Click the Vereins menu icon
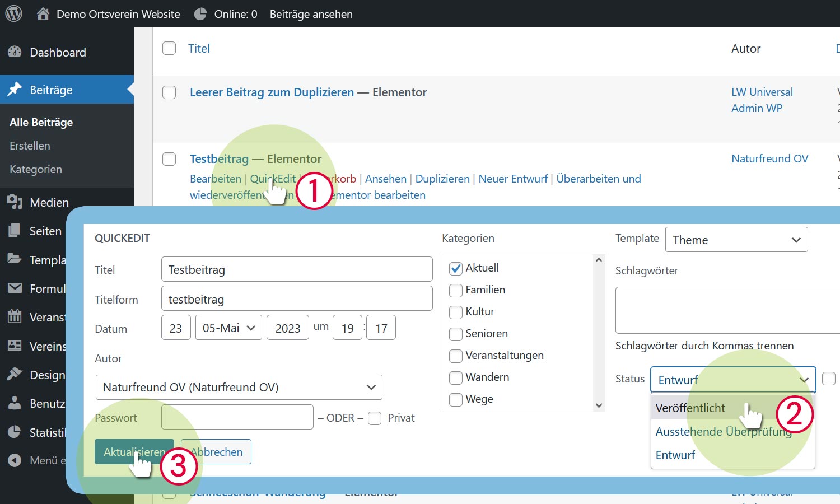Image resolution: width=840 pixels, height=504 pixels. point(15,346)
